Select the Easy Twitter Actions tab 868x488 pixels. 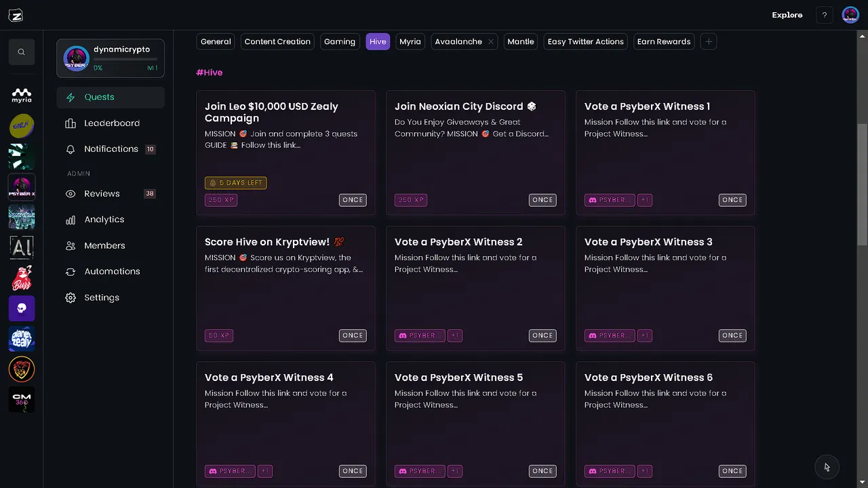click(x=586, y=41)
